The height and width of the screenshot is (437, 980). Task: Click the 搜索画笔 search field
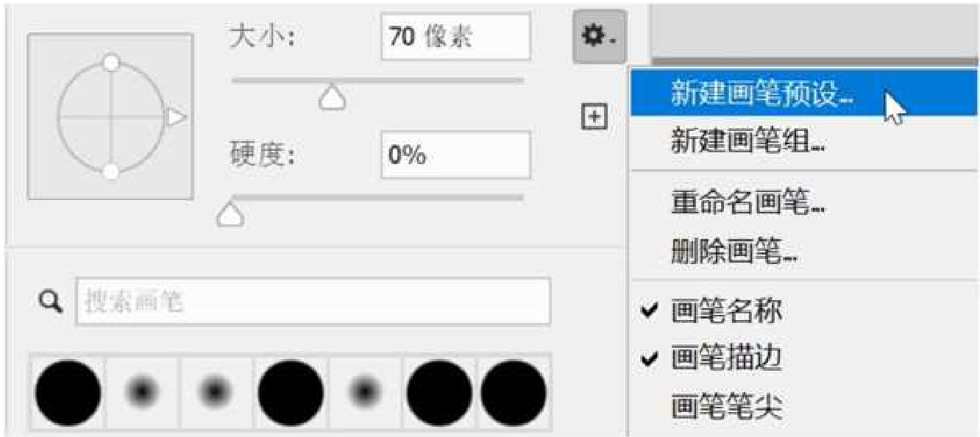(313, 302)
